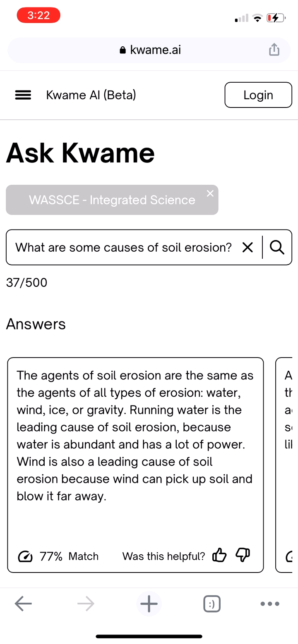Focus the question search field
The width and height of the screenshot is (298, 644).
(x=123, y=247)
